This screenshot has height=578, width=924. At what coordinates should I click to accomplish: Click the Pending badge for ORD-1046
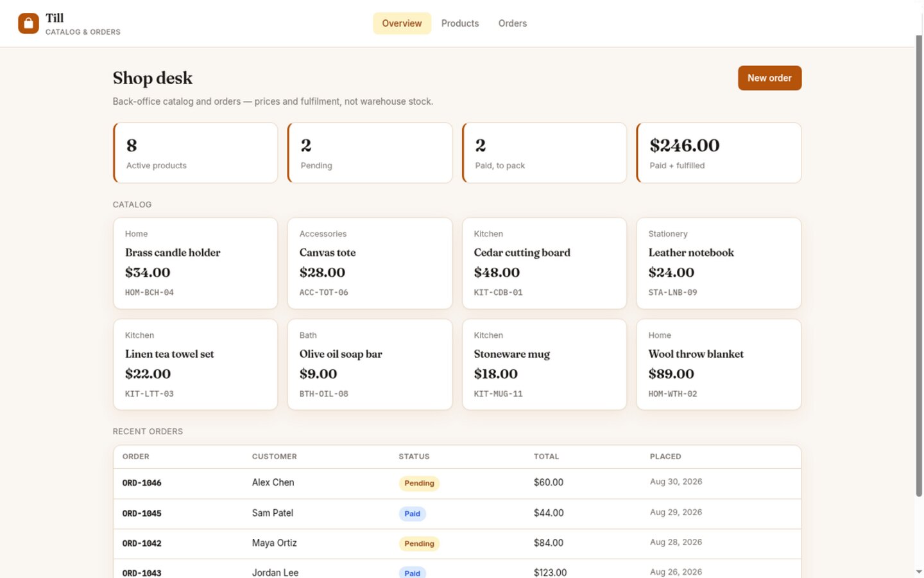pos(419,483)
